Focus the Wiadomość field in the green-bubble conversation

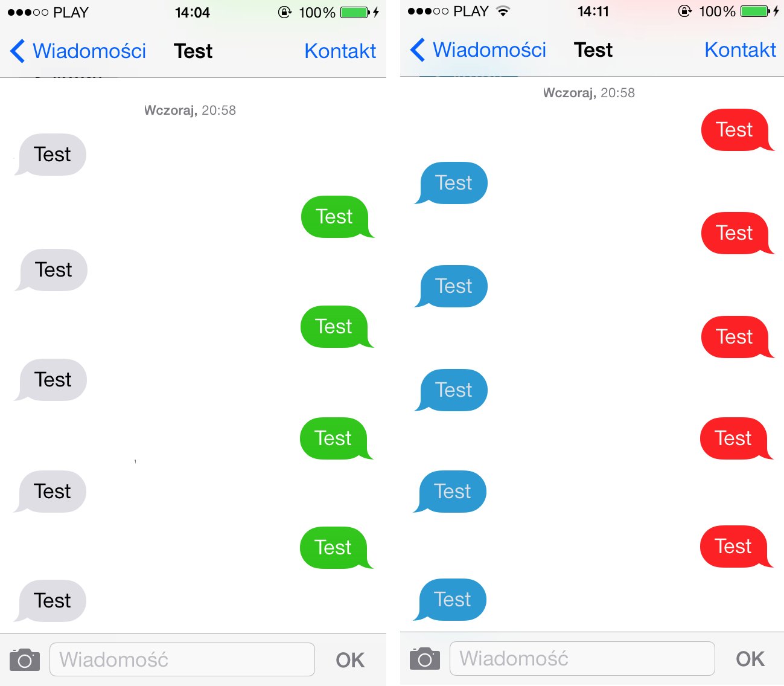182,659
